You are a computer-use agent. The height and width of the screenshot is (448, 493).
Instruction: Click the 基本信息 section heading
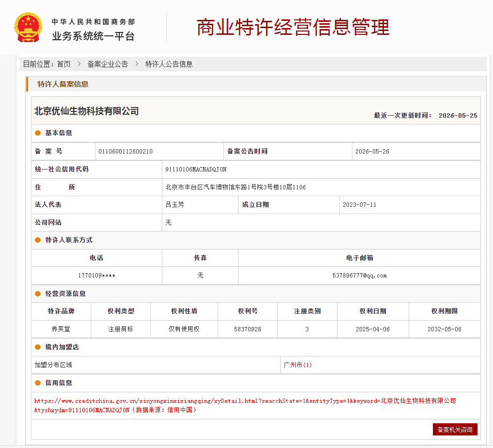[x=59, y=133]
